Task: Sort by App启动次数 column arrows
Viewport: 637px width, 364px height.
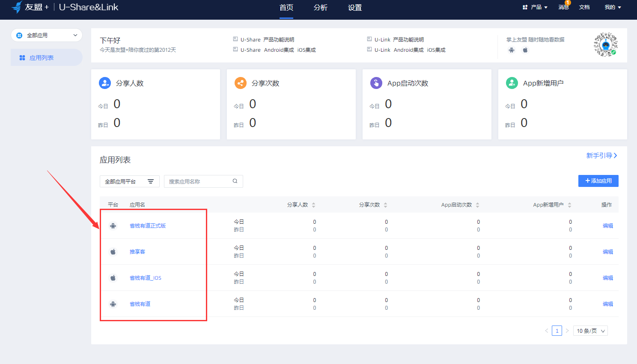Action: [478, 205]
